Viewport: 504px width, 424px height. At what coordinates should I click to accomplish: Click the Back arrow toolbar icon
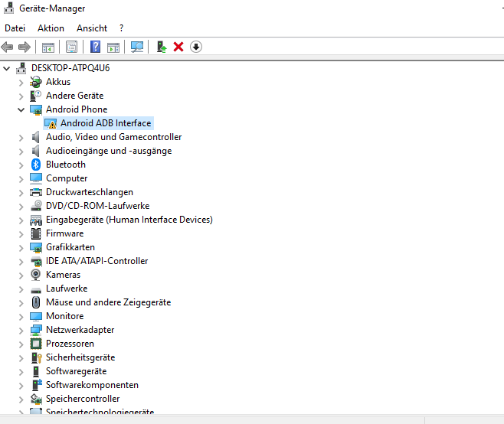click(7, 47)
